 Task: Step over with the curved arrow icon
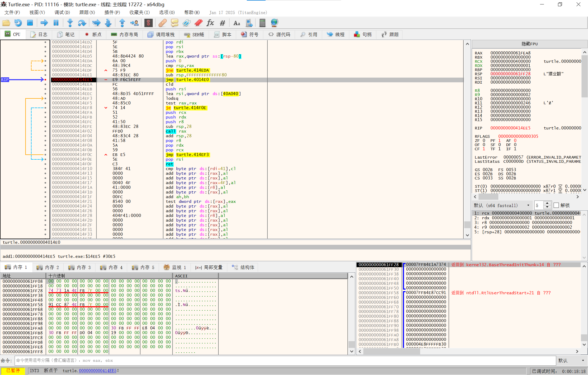[82, 23]
